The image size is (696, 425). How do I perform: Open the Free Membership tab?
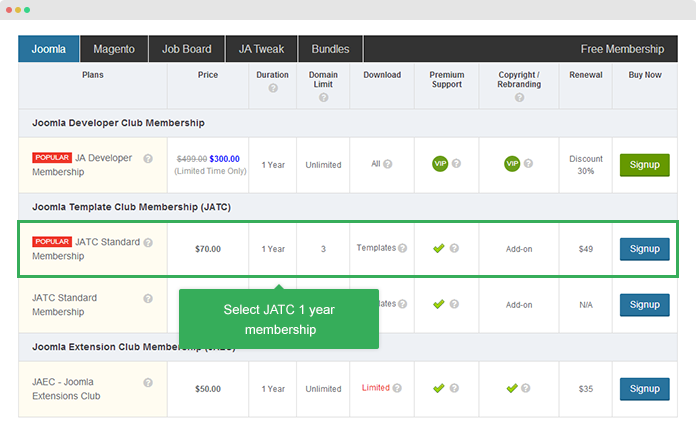[622, 49]
